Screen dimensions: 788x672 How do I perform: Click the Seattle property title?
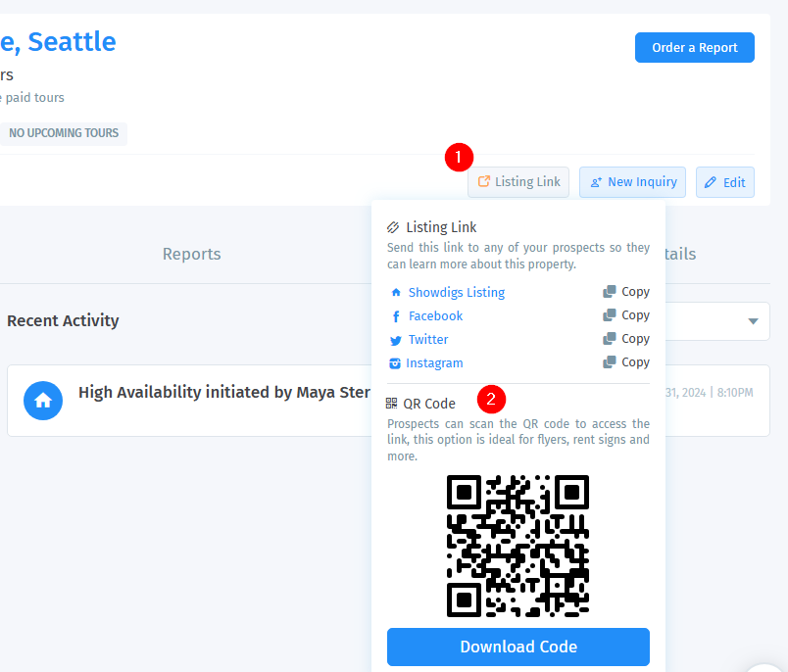click(58, 42)
